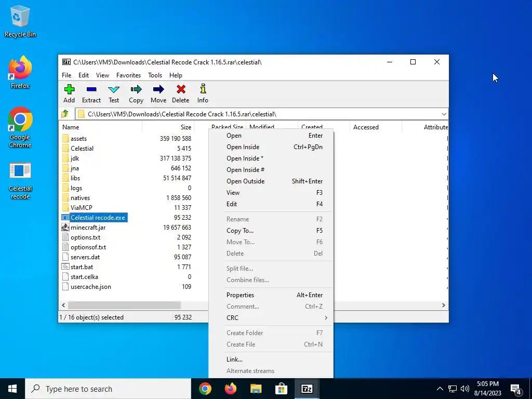Open the Edit menu
532x399 pixels.
(84, 75)
